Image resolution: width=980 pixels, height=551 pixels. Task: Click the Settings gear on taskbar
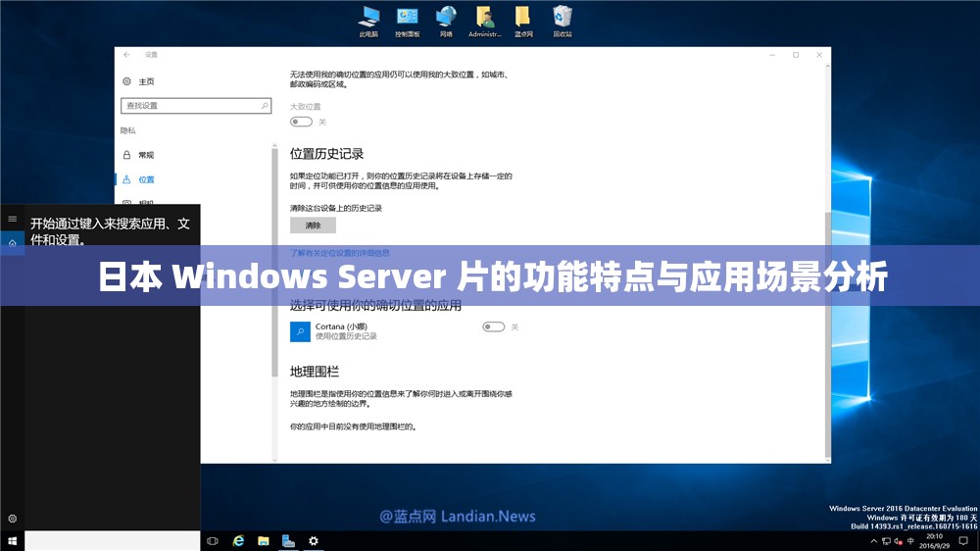tap(314, 541)
